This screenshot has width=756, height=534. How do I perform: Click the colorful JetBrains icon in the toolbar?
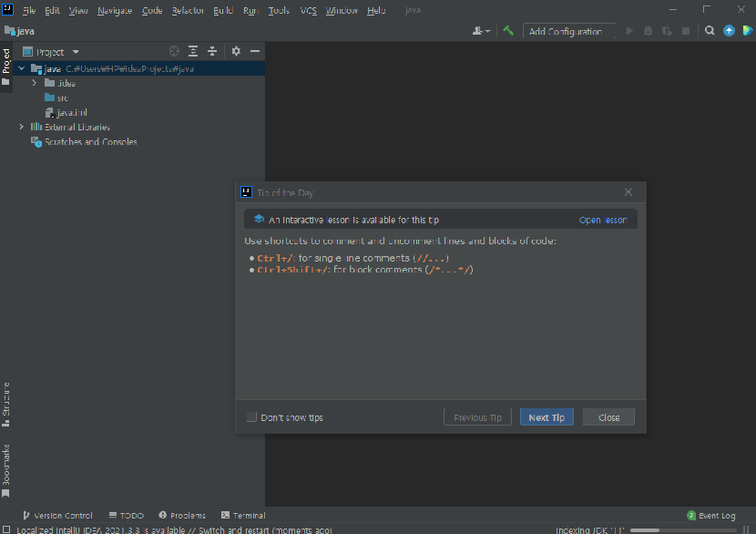(747, 31)
